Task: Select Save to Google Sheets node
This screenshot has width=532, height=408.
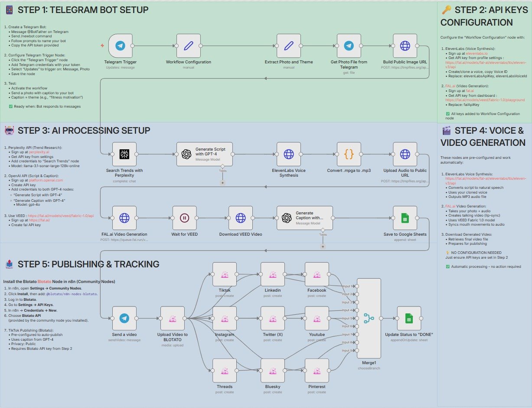Action: pyautogui.click(x=405, y=218)
